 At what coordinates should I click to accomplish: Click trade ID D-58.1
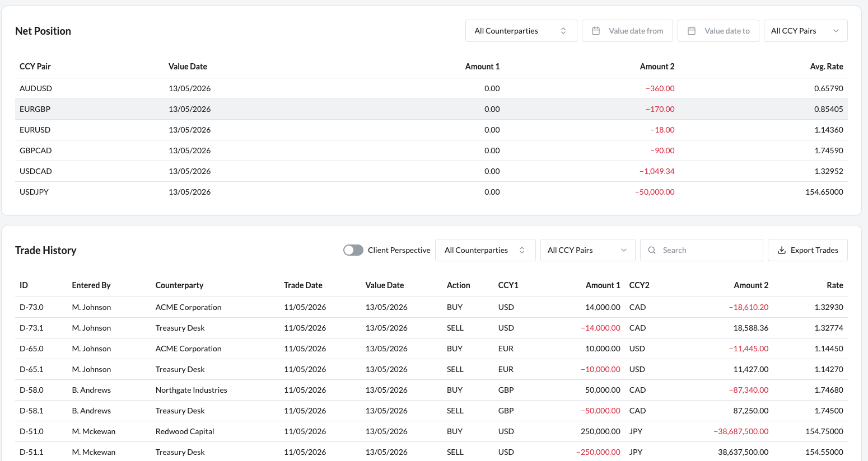click(31, 411)
